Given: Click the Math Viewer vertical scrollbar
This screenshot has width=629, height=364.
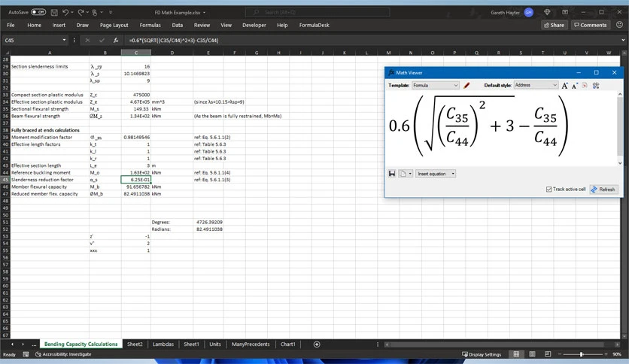Looking at the screenshot, I should 620,129.
